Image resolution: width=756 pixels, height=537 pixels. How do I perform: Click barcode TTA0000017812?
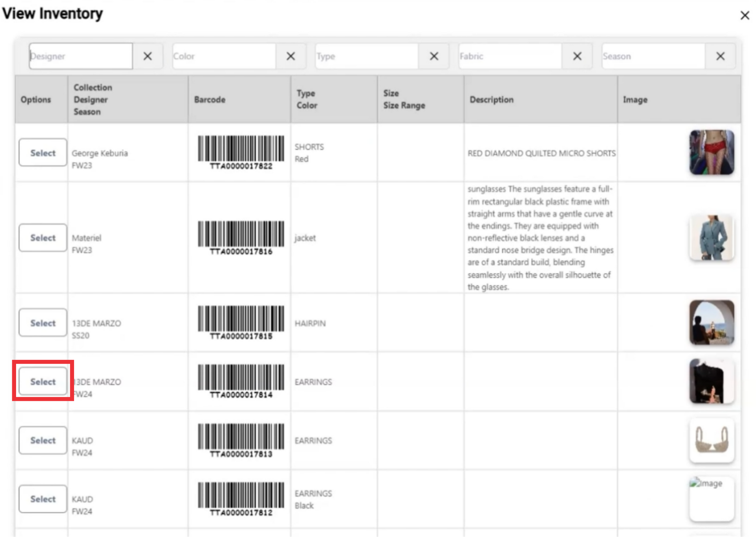[x=241, y=499]
